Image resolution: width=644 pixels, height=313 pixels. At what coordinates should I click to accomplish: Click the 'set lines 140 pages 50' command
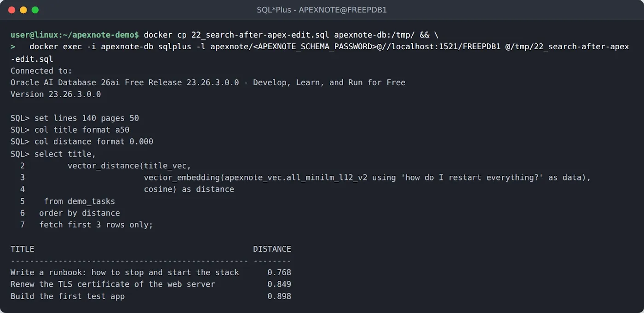tap(86, 118)
